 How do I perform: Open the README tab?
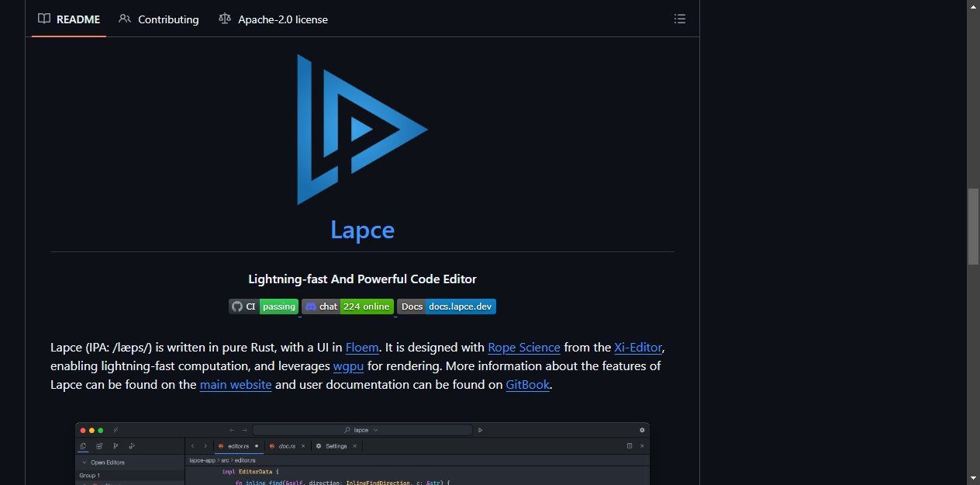[x=69, y=19]
